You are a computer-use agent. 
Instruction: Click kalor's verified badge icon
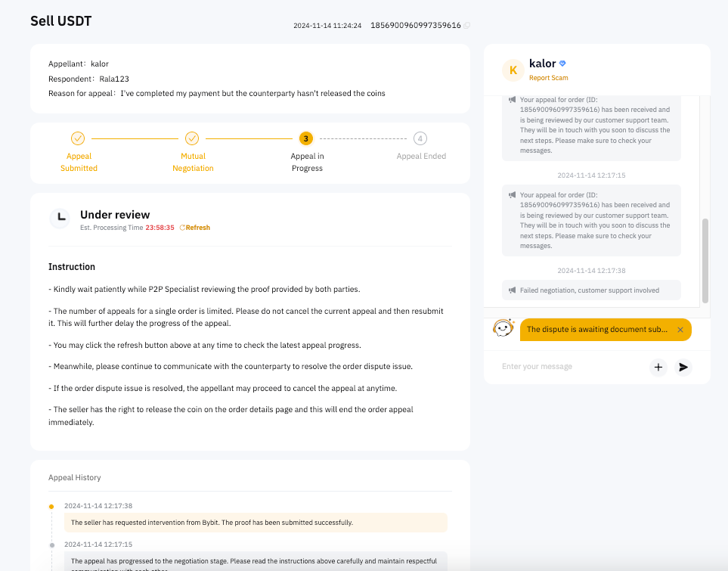562,64
